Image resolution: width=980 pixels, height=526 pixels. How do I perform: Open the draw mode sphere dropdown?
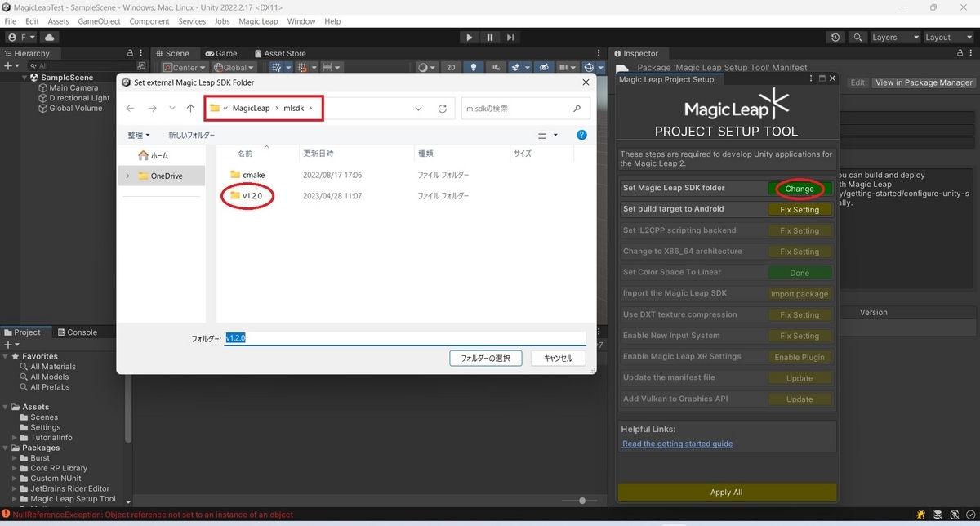427,68
